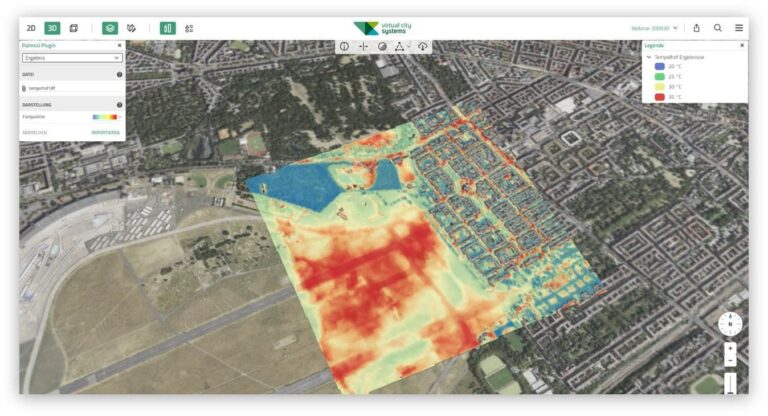
Task: Click the tilt slider near the zoom buttons
Action: 730,384
